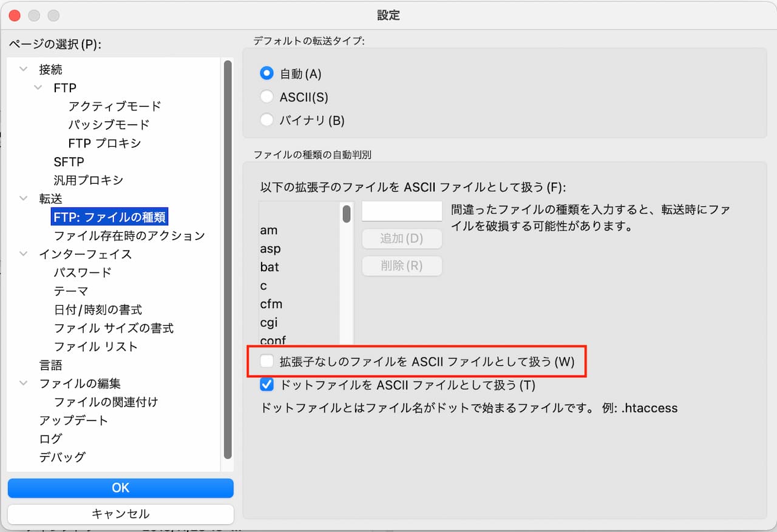Collapse the 転送 tree section
This screenshot has height=532, width=777.
pos(24,199)
